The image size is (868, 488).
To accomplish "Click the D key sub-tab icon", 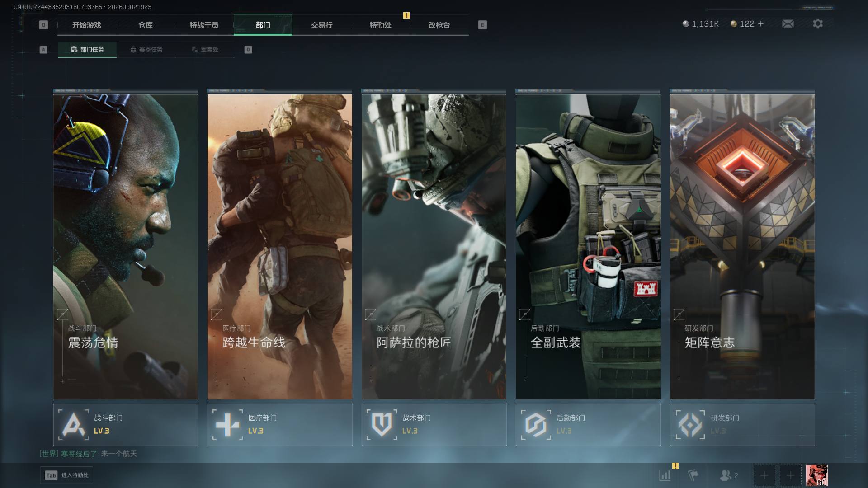I will [248, 50].
